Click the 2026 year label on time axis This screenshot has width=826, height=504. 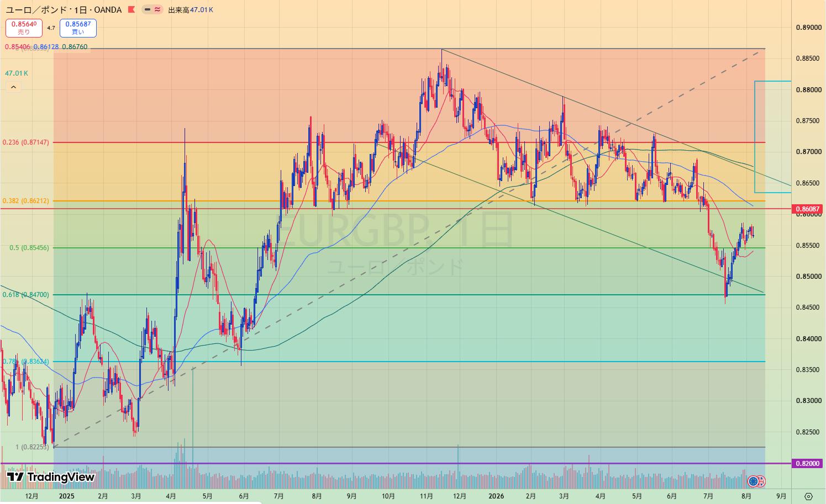[x=496, y=496]
